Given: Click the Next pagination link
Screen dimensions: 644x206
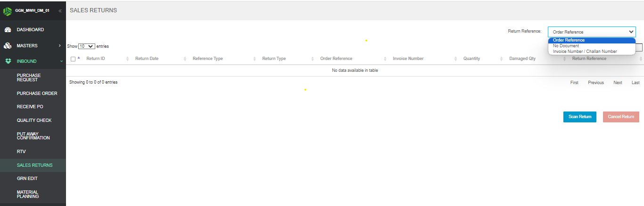Looking at the screenshot, I should pos(618,83).
